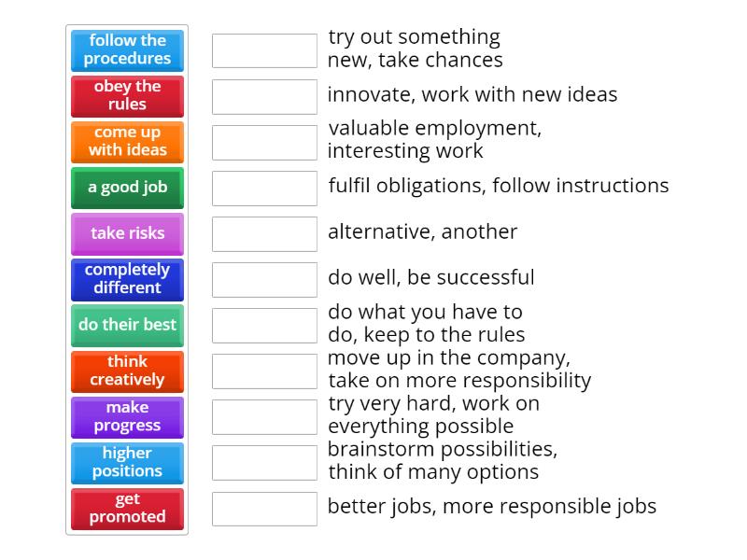This screenshot has height=560, width=747.
Task: Select box beside 'fulfil obligations, follow instructions'
Action: point(264,188)
